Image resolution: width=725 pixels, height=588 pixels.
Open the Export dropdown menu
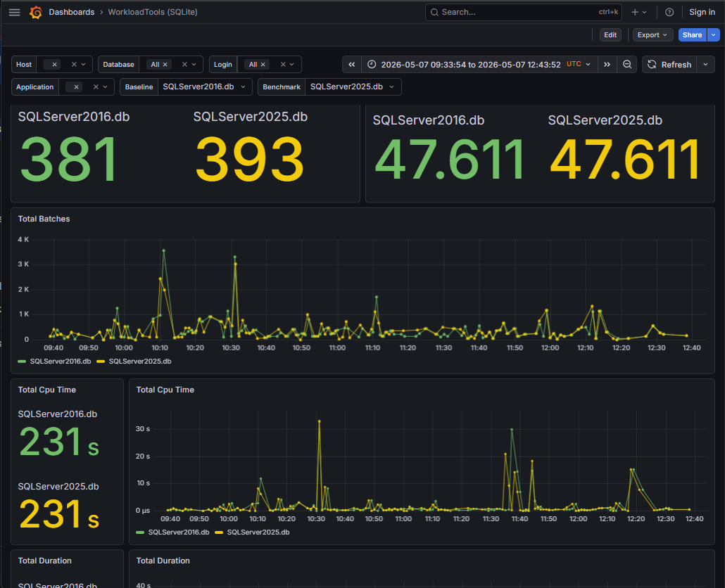tap(652, 35)
